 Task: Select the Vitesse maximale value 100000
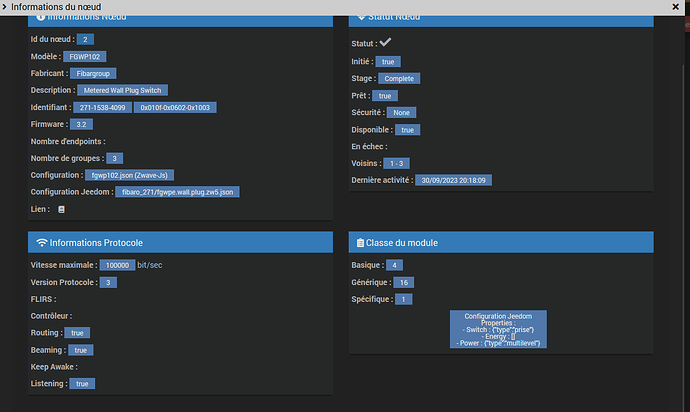117,265
